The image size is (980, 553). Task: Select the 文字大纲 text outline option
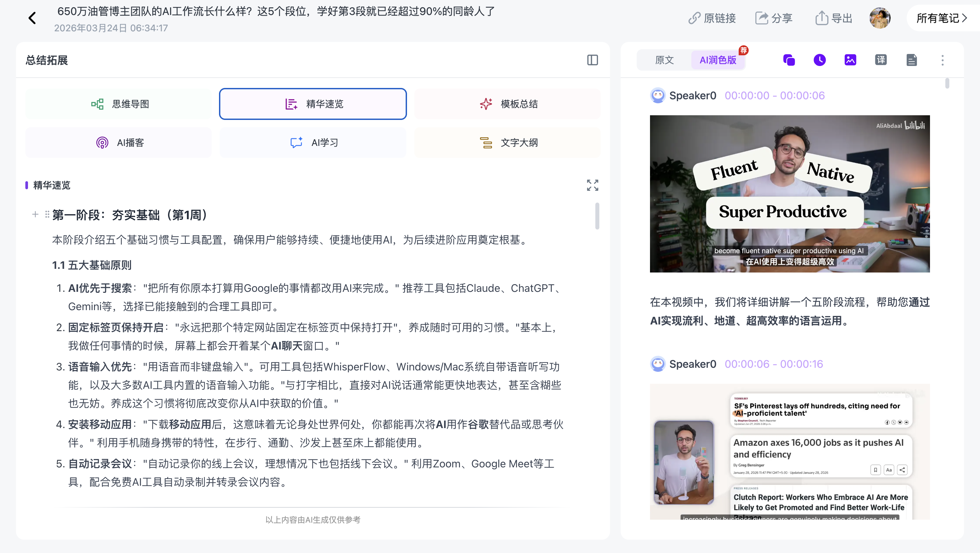tap(507, 143)
